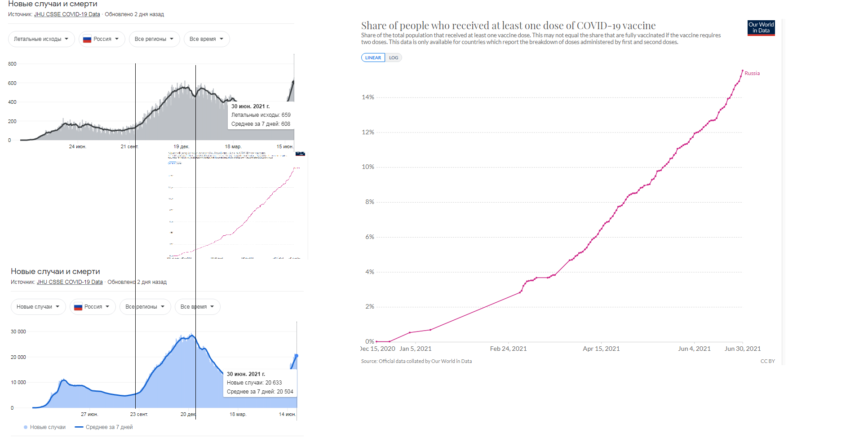Open the Россия country dropdown in top chart

[102, 39]
